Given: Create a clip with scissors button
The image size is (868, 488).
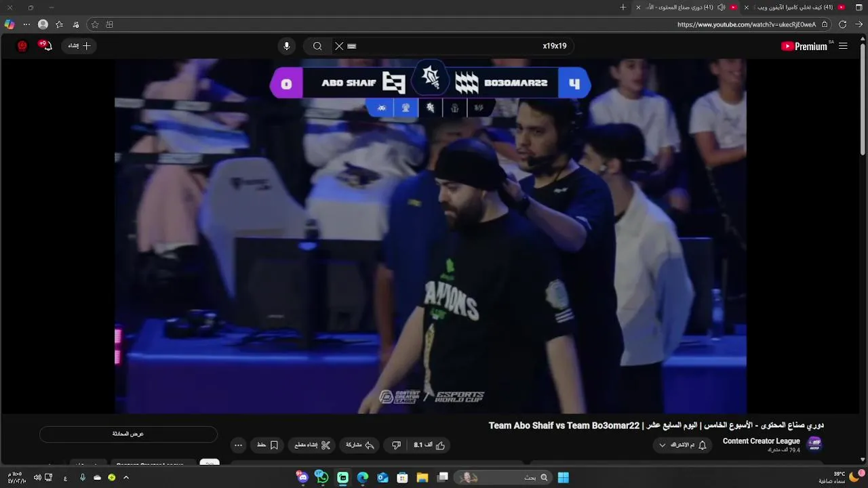Looking at the screenshot, I should point(313,445).
